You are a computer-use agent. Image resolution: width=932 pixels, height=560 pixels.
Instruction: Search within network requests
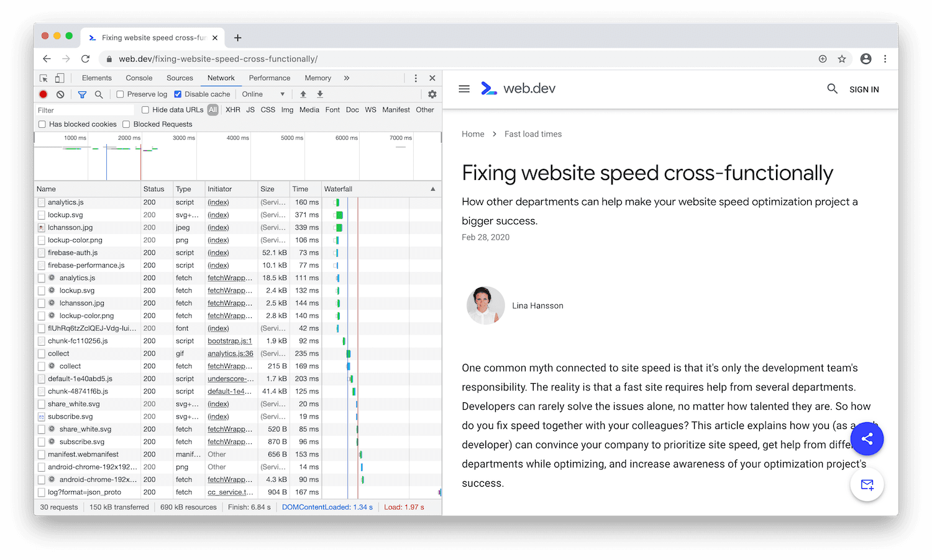click(x=99, y=94)
